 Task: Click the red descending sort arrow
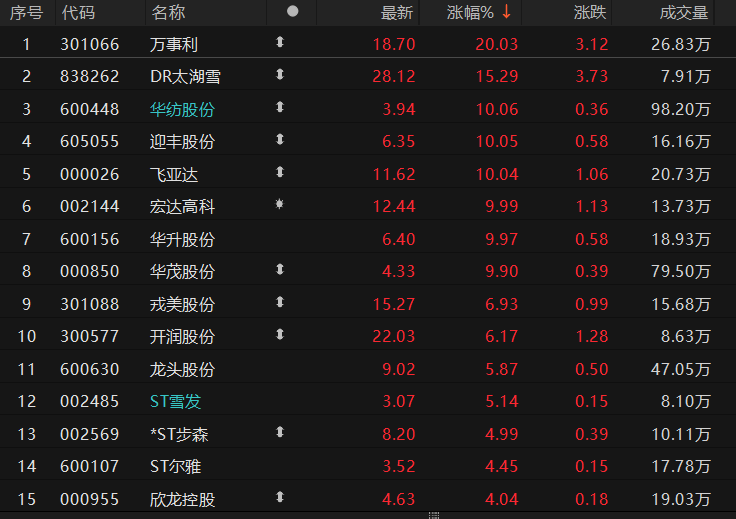tap(507, 13)
